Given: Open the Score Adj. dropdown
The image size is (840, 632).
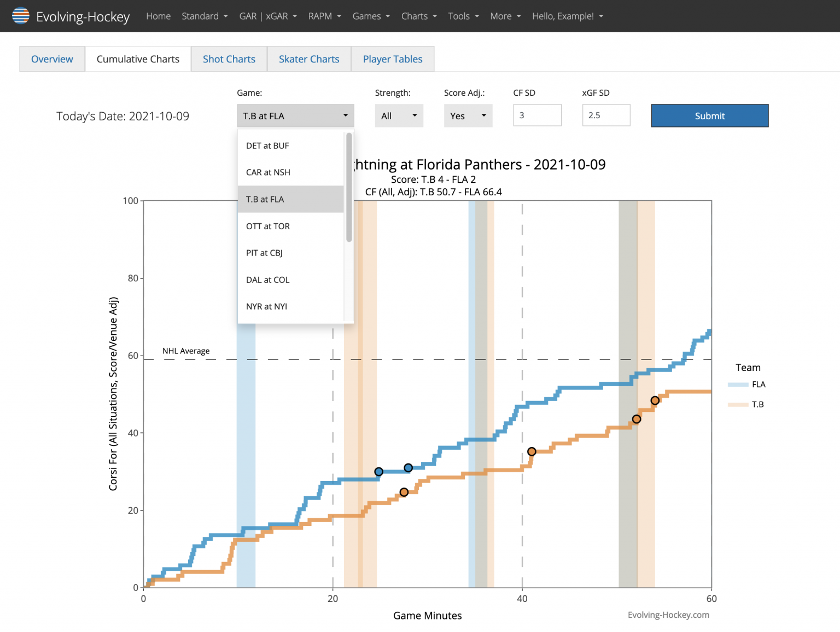Looking at the screenshot, I should pyautogui.click(x=468, y=115).
